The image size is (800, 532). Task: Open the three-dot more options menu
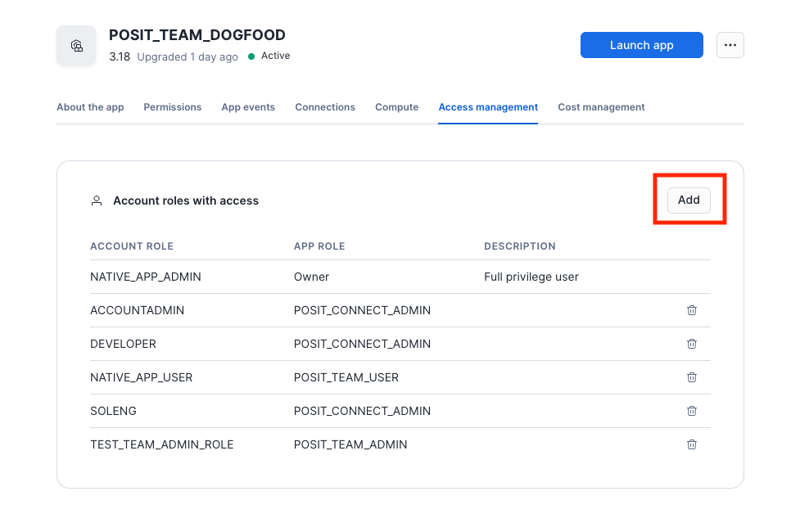pyautogui.click(x=730, y=46)
